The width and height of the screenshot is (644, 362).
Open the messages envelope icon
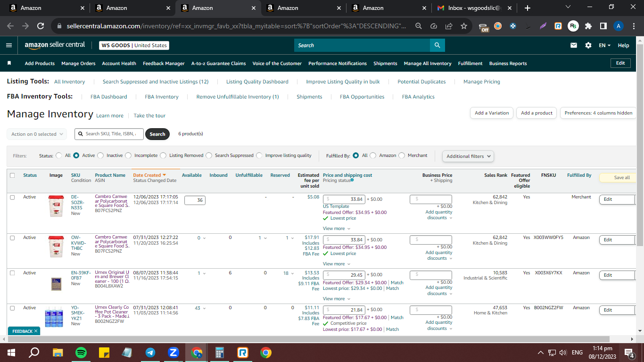click(x=574, y=45)
